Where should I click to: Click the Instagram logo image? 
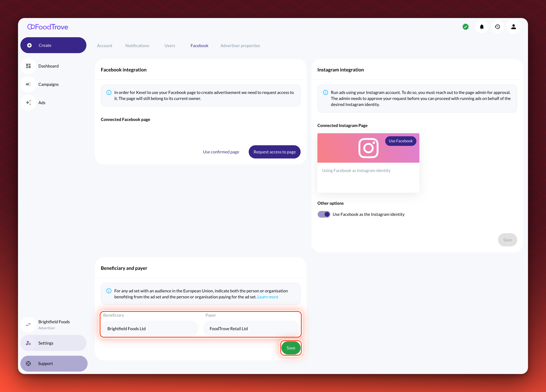(x=368, y=148)
